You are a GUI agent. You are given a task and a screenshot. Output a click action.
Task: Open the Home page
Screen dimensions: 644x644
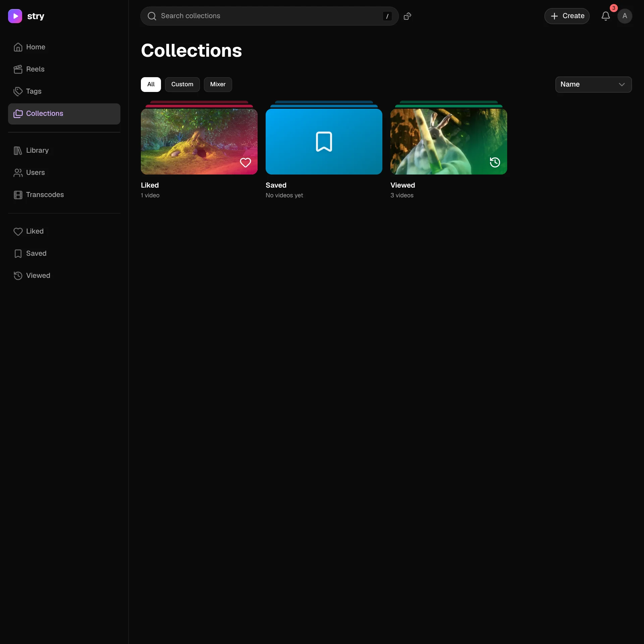click(x=64, y=47)
